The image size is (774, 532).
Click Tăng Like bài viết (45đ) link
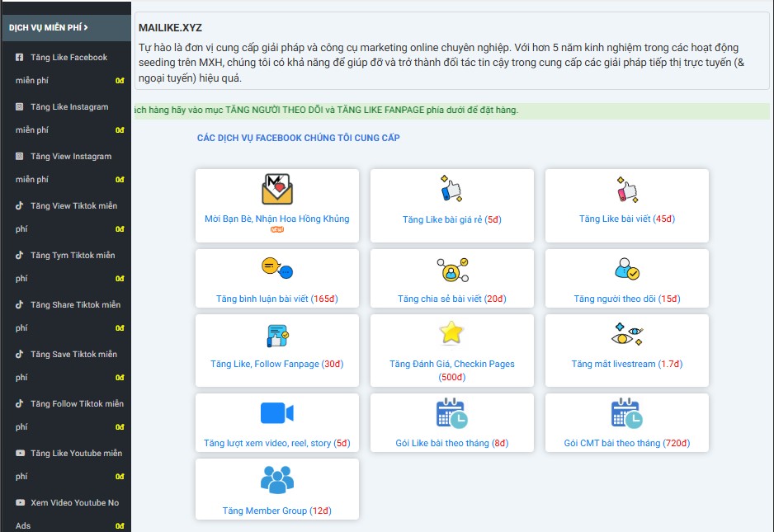coord(627,219)
